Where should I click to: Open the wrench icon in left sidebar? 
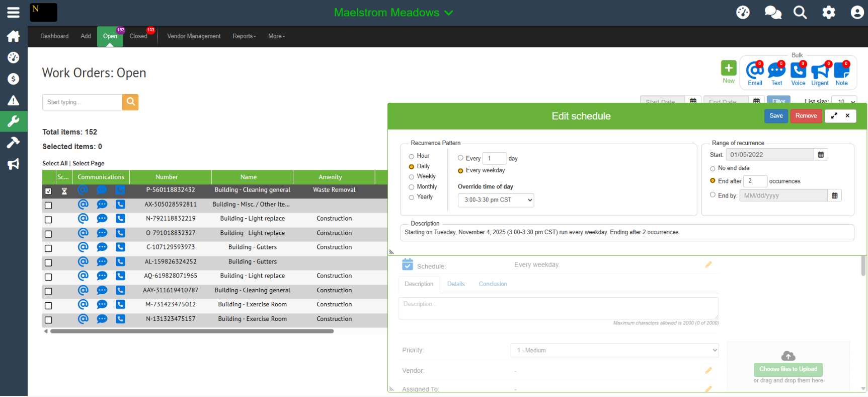[x=14, y=121]
